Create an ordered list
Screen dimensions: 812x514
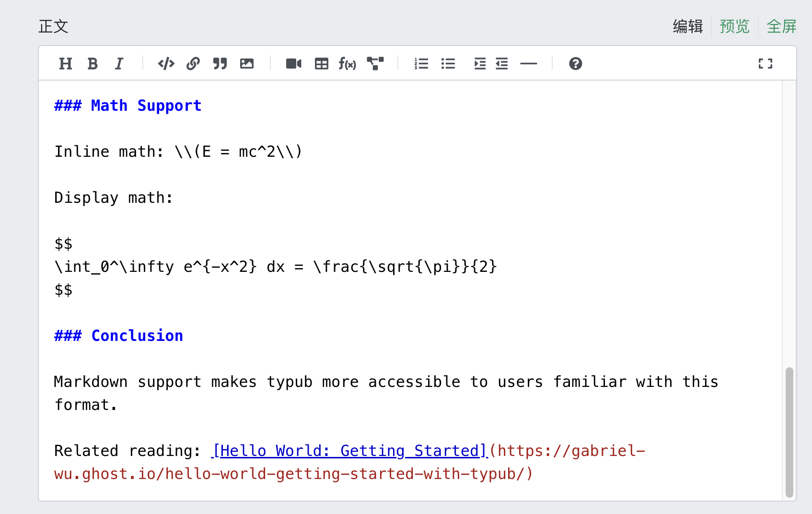pyautogui.click(x=421, y=64)
